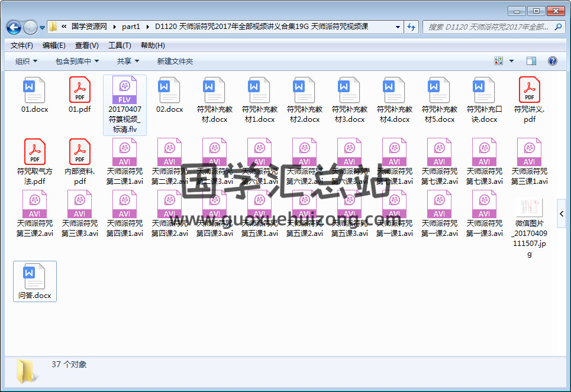Click the 天师派符咒第一课3.avi video file
The image size is (571, 392).
(484, 204)
